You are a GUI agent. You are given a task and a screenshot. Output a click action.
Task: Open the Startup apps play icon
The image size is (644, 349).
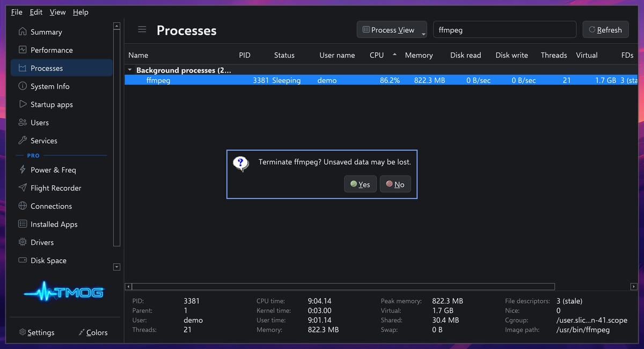(x=22, y=104)
